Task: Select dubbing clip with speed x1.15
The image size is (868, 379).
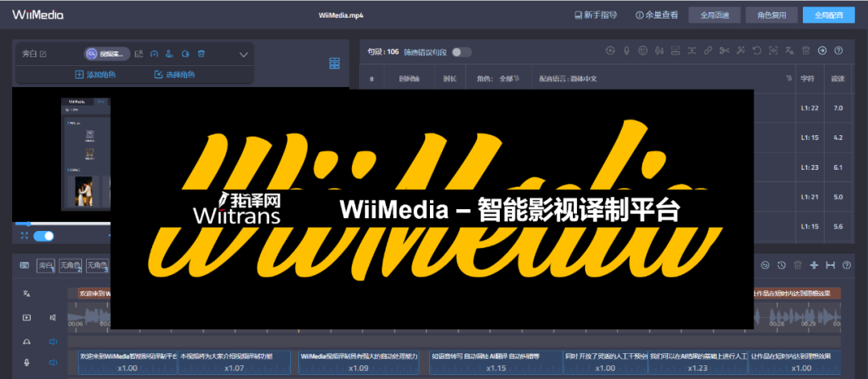Action: (496, 362)
